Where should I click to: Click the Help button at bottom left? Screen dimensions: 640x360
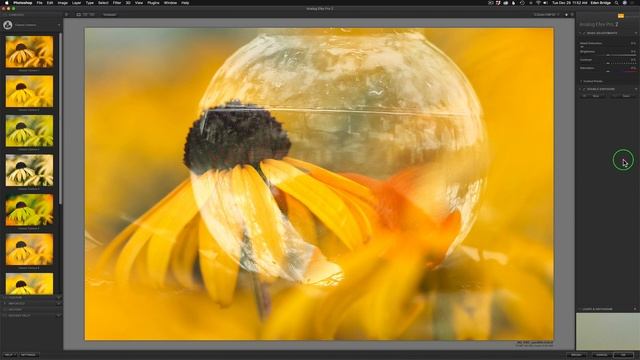point(9,355)
